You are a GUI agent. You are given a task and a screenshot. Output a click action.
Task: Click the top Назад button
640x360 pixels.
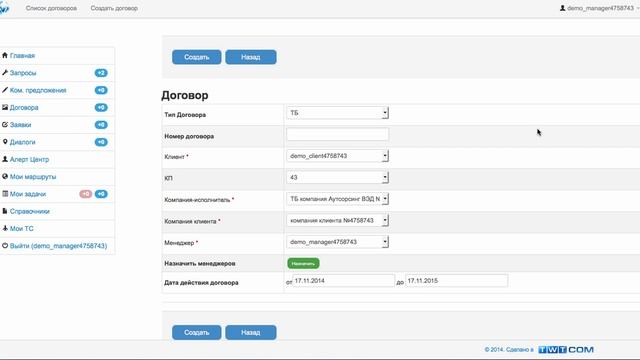(x=251, y=57)
